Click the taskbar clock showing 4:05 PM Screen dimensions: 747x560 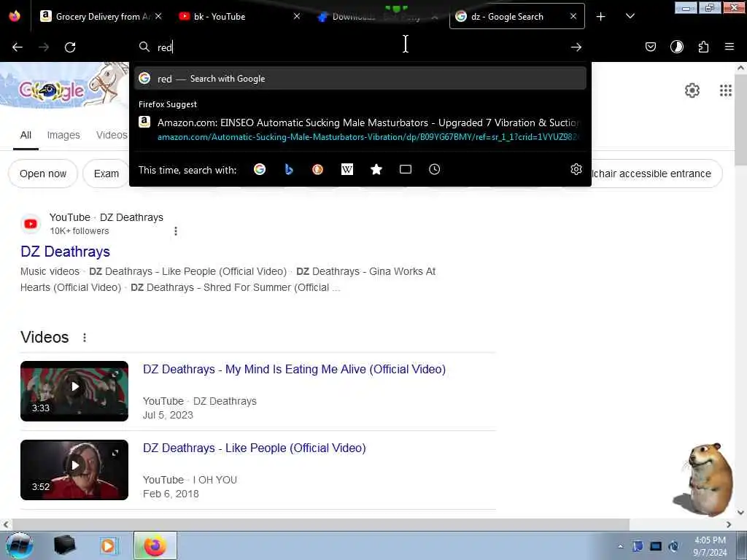(710, 546)
